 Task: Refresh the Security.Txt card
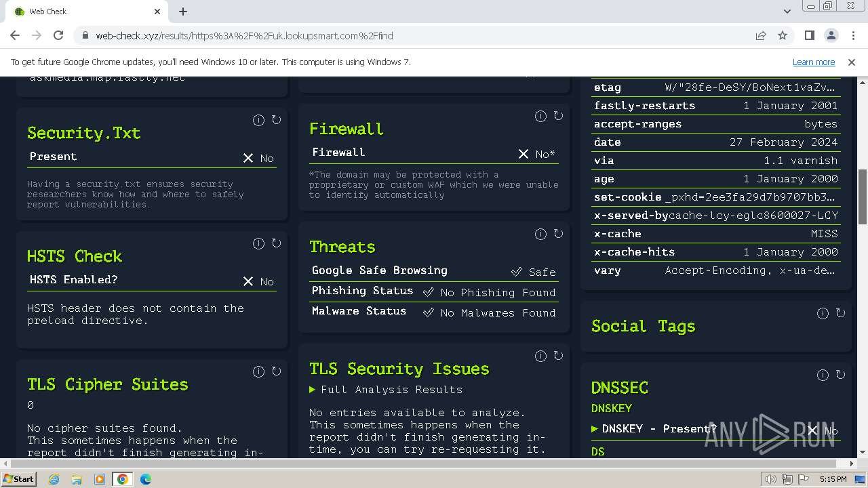tap(277, 120)
